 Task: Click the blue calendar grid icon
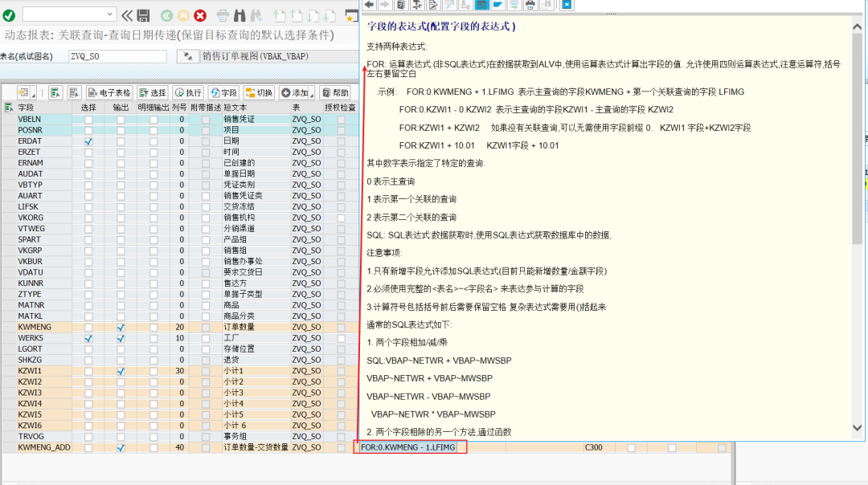[481, 5]
